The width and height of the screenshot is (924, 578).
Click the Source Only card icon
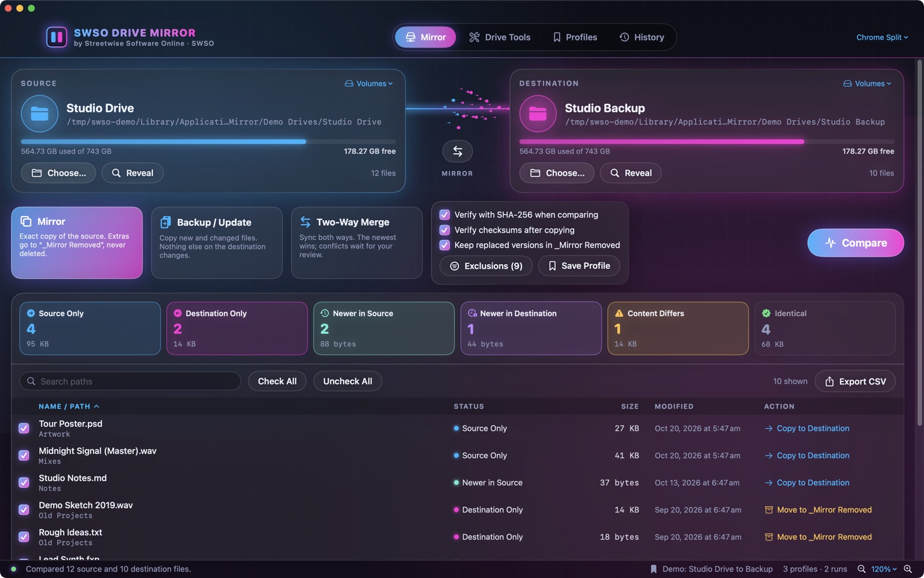click(x=31, y=313)
